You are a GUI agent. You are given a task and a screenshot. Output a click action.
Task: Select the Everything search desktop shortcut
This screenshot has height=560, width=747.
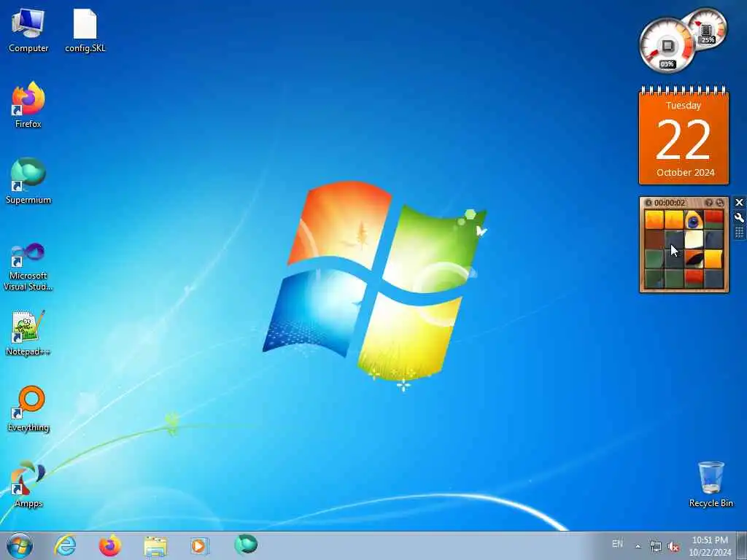pos(28,409)
